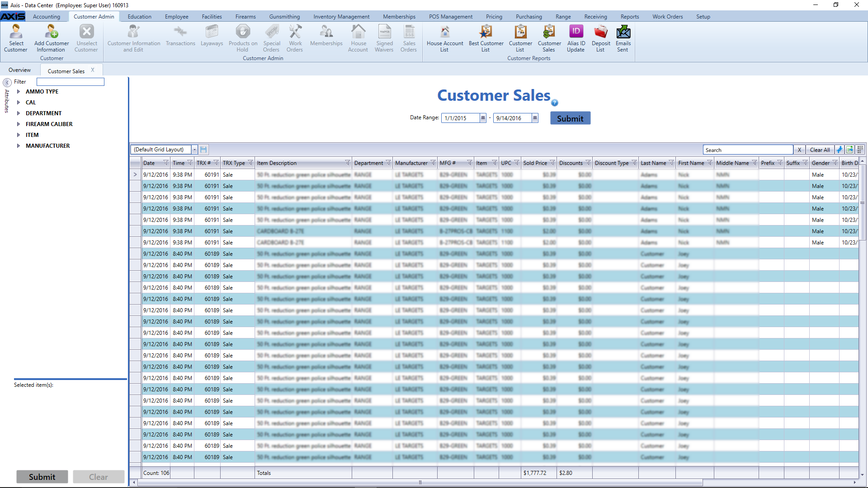Open the Emails Sent report
Image resolution: width=868 pixels, height=488 pixels.
623,38
